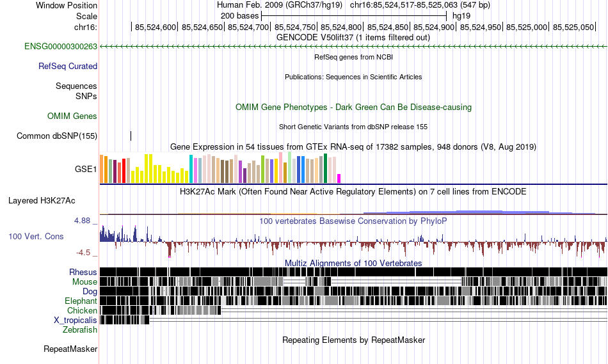Click the 200 bases scale bar
Screen dimensions: 608x364
click(354, 16)
